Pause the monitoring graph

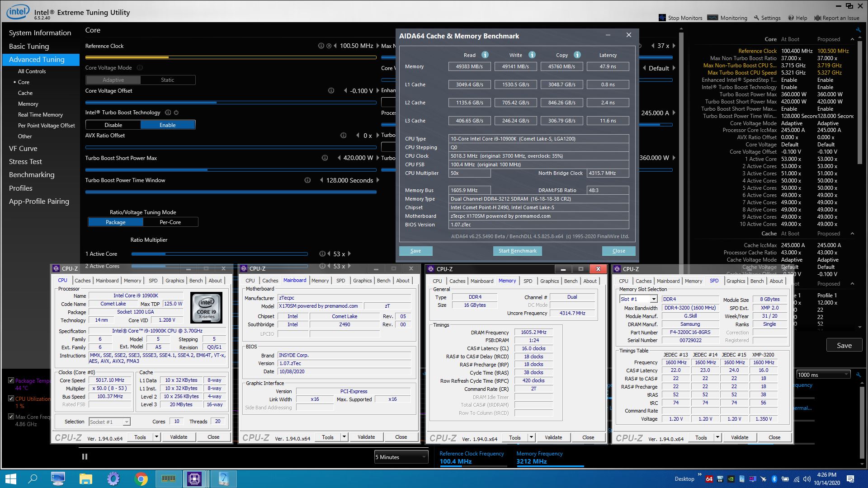(x=85, y=456)
